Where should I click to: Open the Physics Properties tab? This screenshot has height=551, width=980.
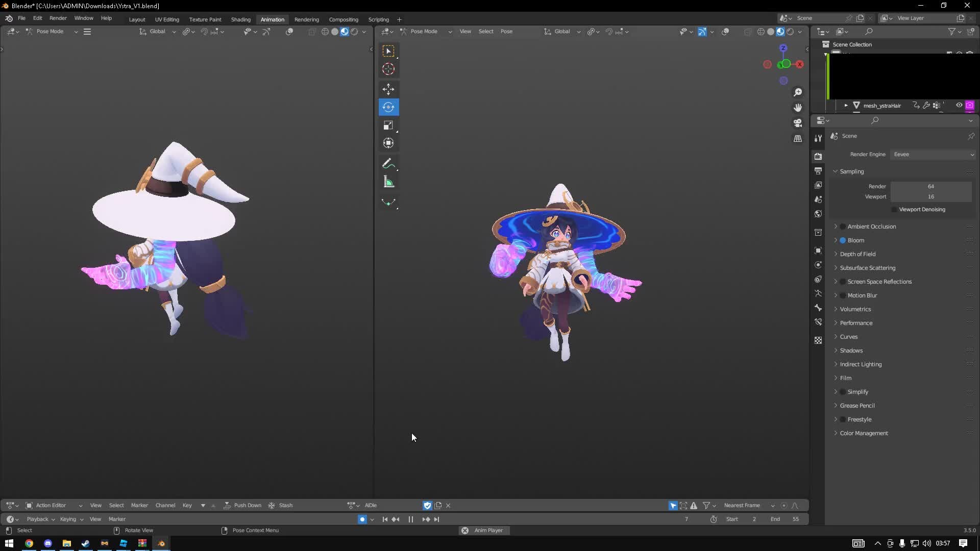pos(818,264)
